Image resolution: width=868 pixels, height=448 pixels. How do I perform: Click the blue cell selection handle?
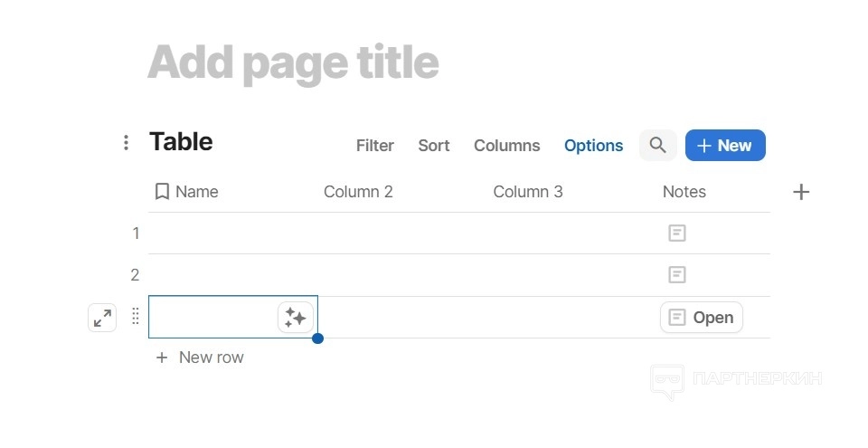317,338
